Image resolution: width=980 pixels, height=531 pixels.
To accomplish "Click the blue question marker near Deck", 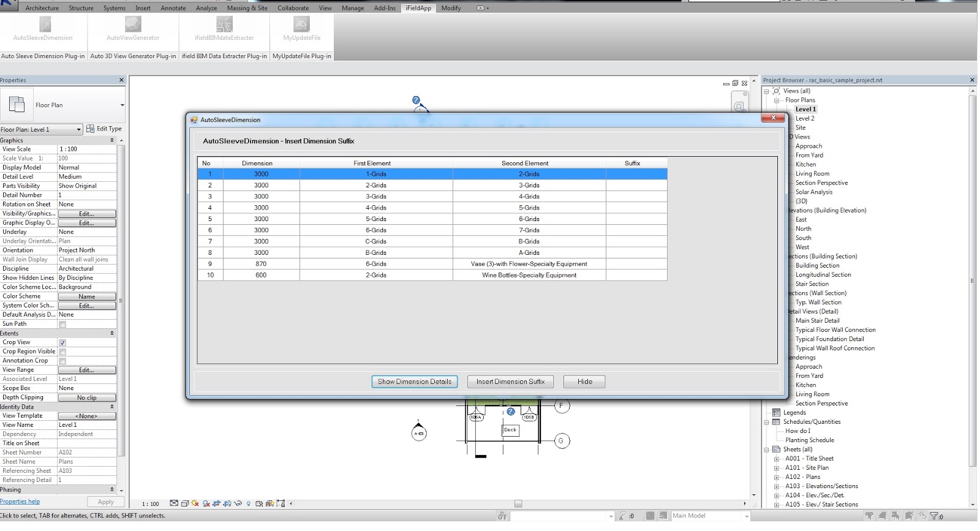I will (511, 412).
